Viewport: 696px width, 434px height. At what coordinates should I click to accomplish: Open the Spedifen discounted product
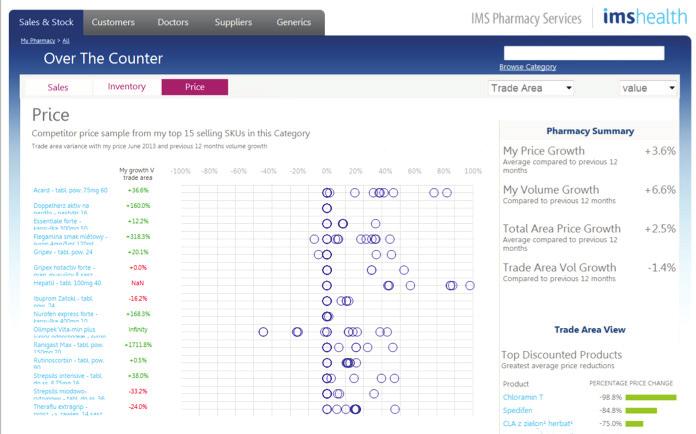[x=518, y=410]
